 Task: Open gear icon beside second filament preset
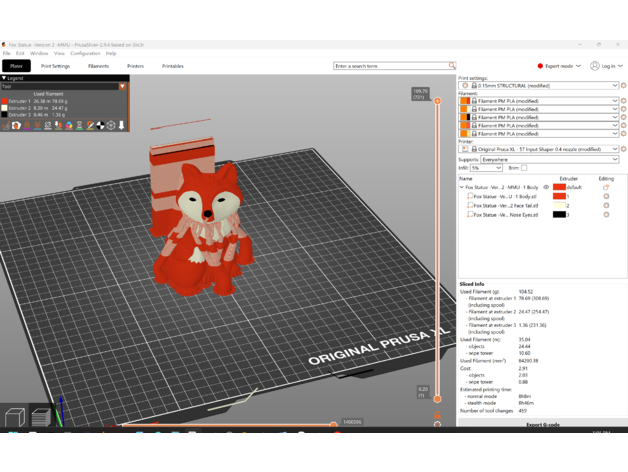point(623,109)
